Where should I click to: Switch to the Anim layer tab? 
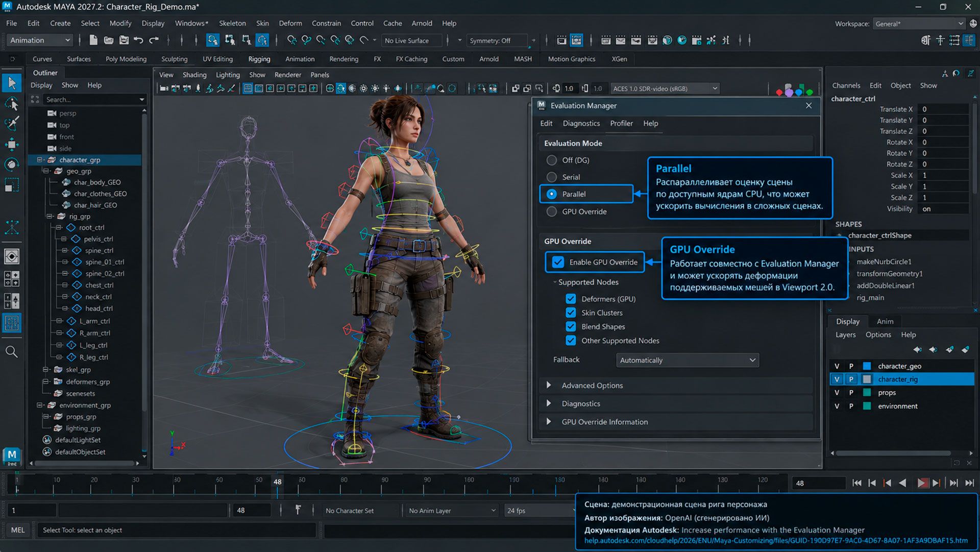point(885,321)
